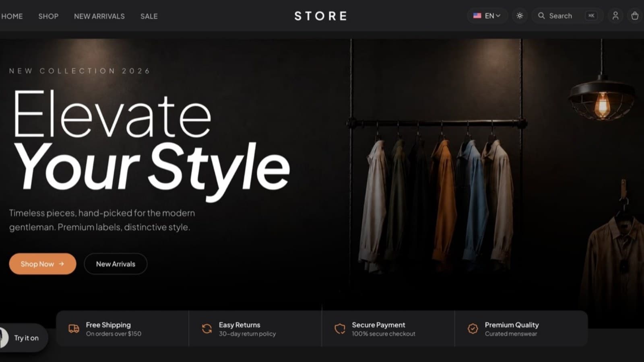Screen dimensions: 644x362
Task: Click "Curated menswear" text
Action: 511,334
